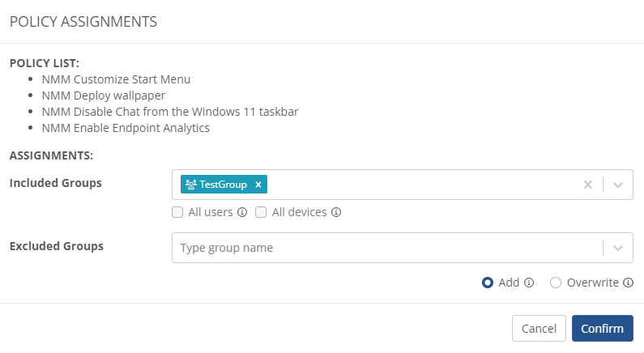Select the Add radio button
Image resolution: width=644 pixels, height=353 pixels.
(x=488, y=283)
